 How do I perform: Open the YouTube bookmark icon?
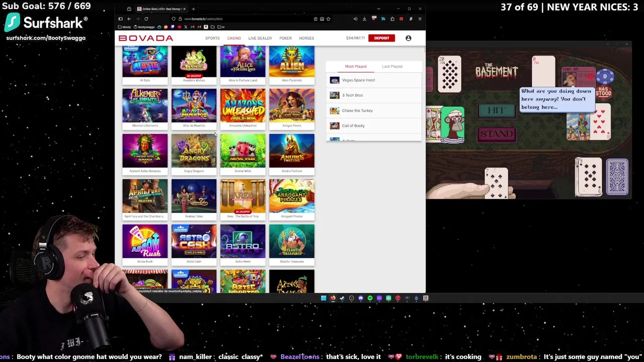(179, 27)
